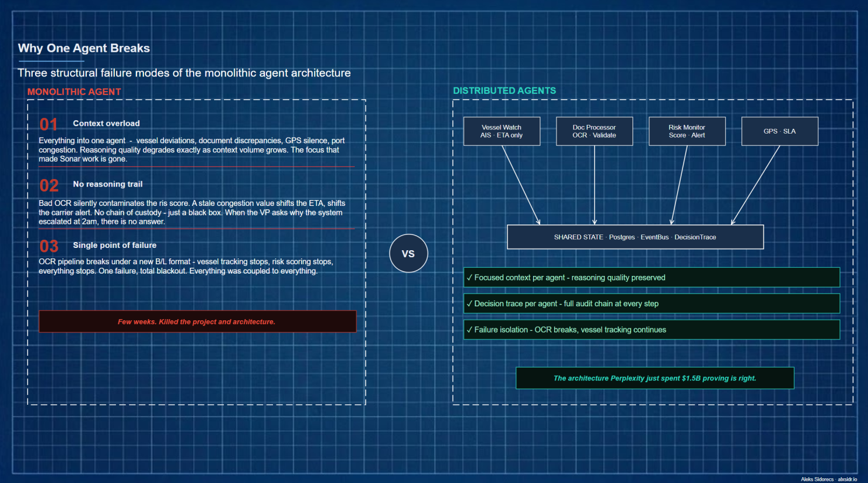Select the red 02 badge beside No reasoning trail
This screenshot has width=868, height=483.
click(48, 185)
